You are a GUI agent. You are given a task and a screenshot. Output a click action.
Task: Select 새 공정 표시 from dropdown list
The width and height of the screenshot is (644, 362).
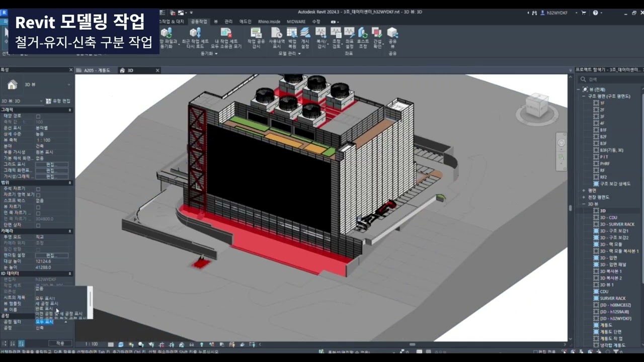tap(46, 304)
